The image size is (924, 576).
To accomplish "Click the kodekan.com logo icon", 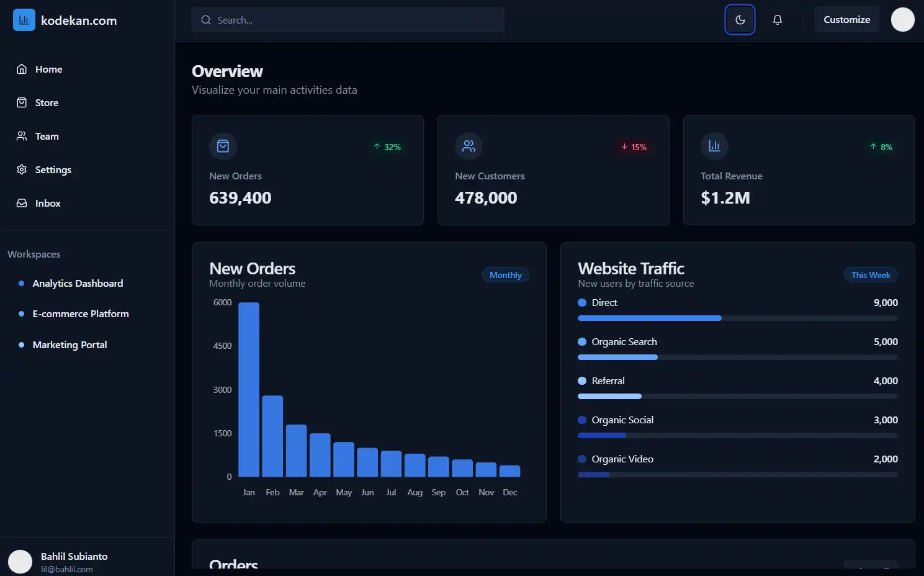I will point(24,20).
